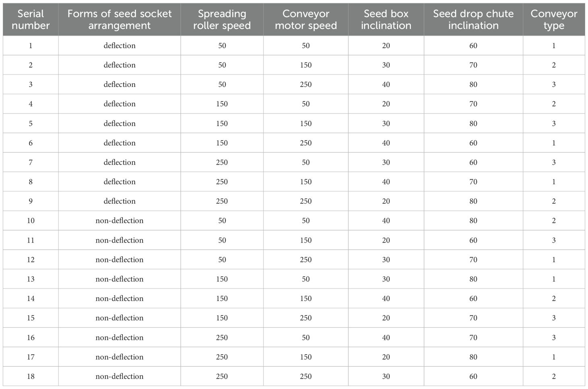Click the Serial number column header

(31, 20)
